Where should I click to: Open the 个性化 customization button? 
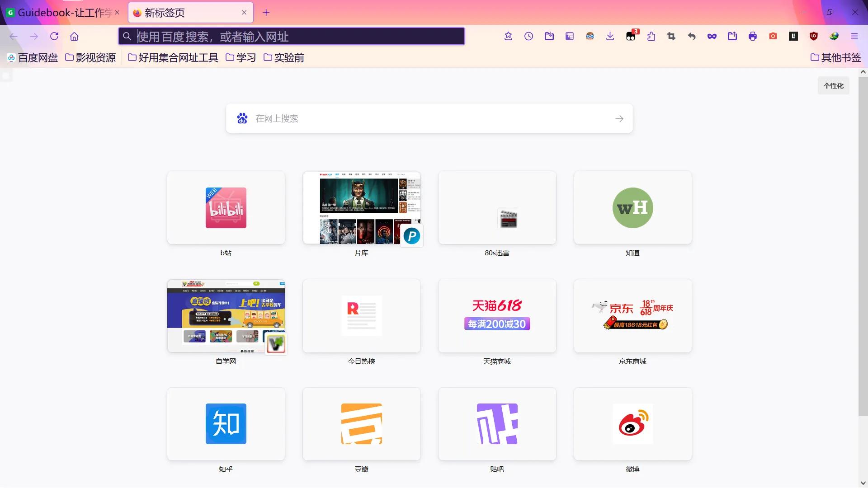pyautogui.click(x=834, y=85)
